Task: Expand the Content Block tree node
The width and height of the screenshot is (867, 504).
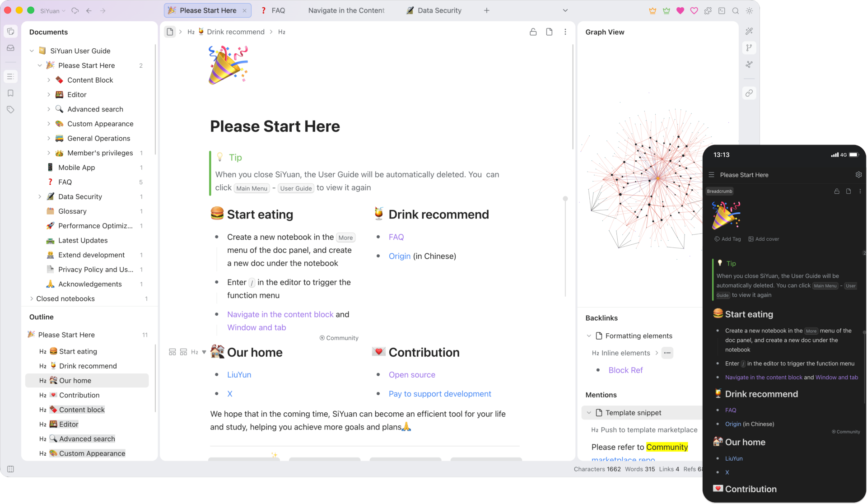Action: tap(49, 80)
